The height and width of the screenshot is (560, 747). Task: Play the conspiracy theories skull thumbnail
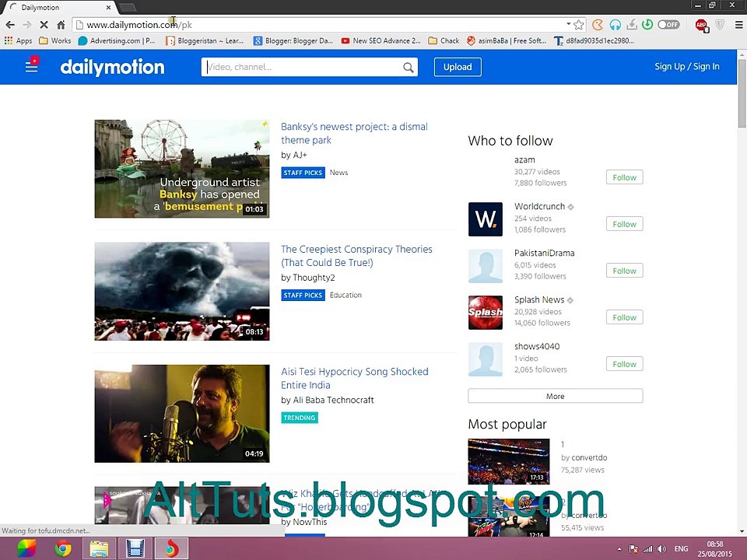[x=182, y=291]
